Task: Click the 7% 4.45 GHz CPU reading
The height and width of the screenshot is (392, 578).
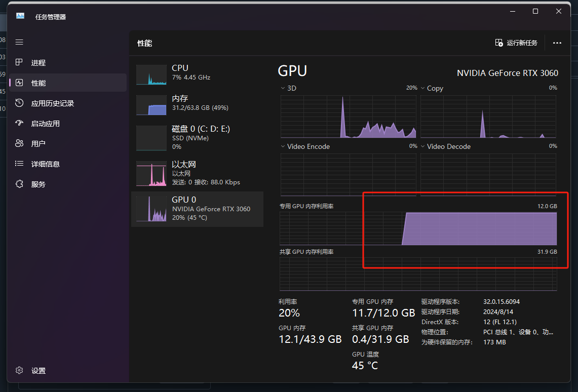Action: [x=191, y=77]
